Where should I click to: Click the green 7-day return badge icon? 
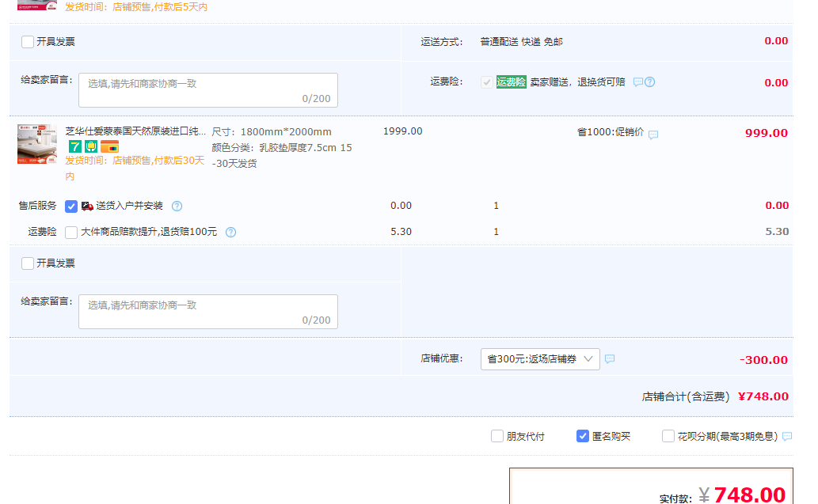click(74, 147)
